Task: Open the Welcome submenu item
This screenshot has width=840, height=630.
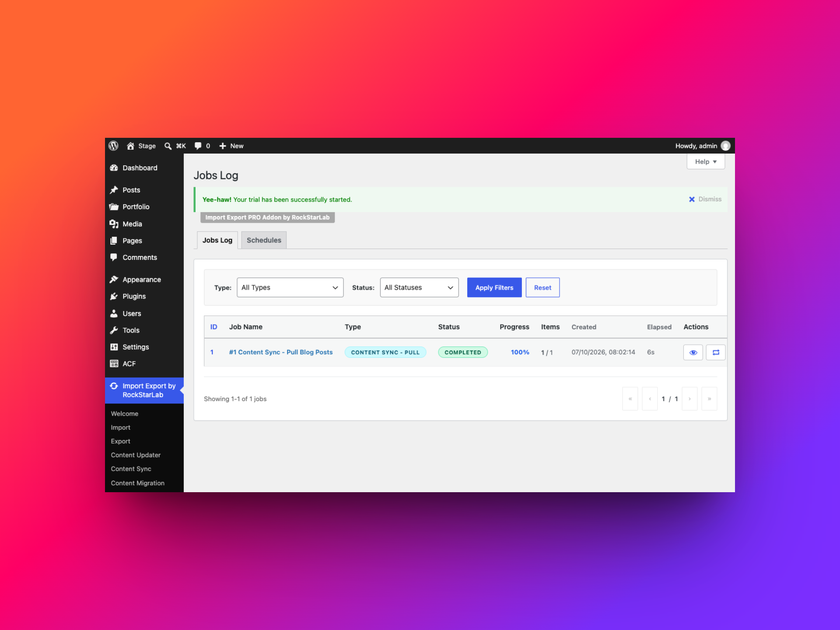Action: coord(125,413)
